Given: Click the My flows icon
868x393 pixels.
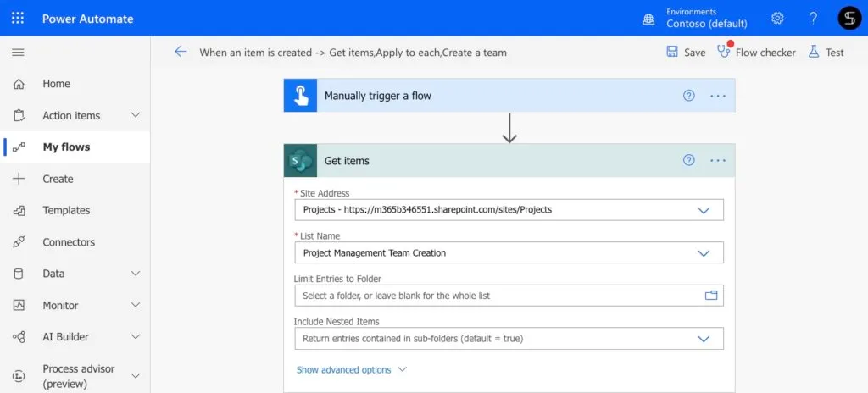Looking at the screenshot, I should coord(19,147).
